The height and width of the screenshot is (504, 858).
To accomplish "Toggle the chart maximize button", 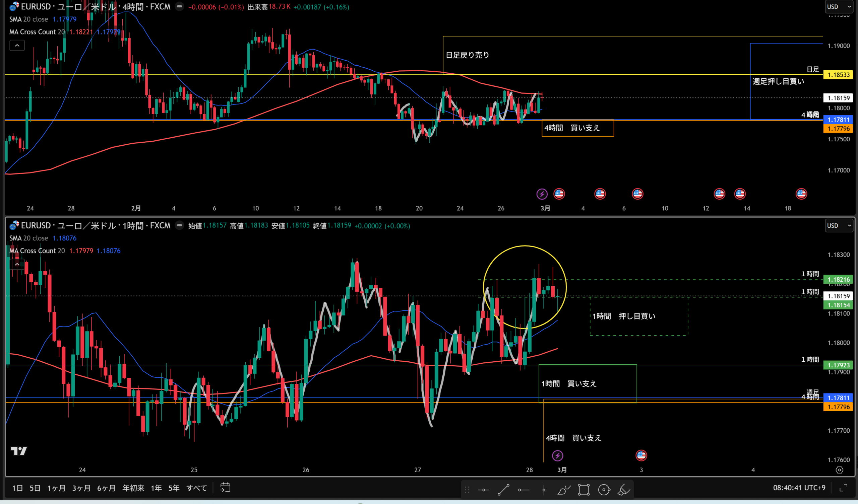I will pos(843,488).
